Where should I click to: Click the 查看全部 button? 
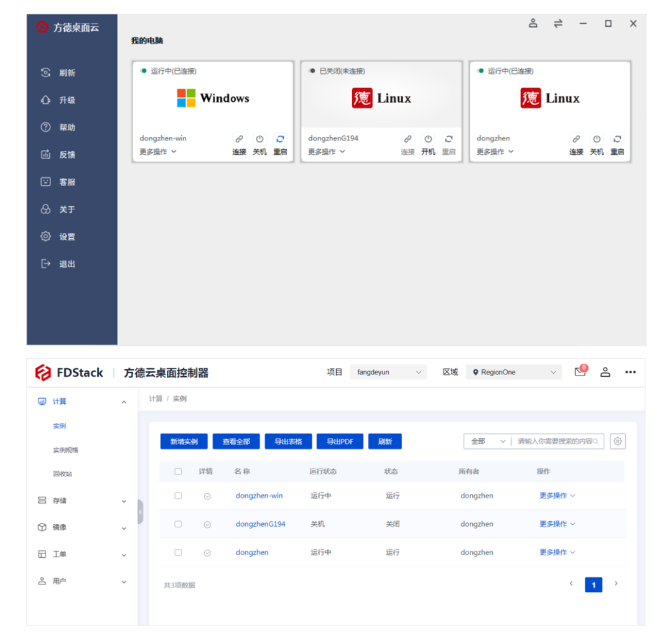point(236,442)
